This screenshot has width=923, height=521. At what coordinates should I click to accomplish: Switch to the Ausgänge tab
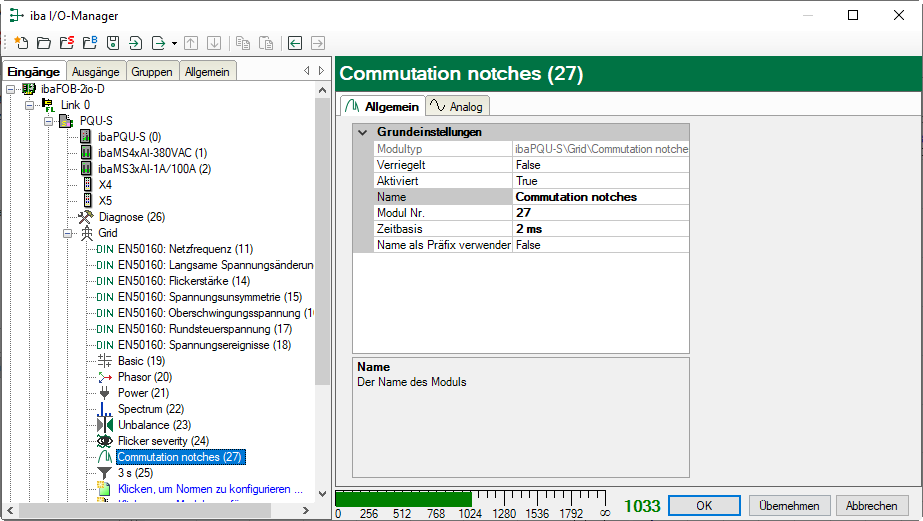[96, 72]
